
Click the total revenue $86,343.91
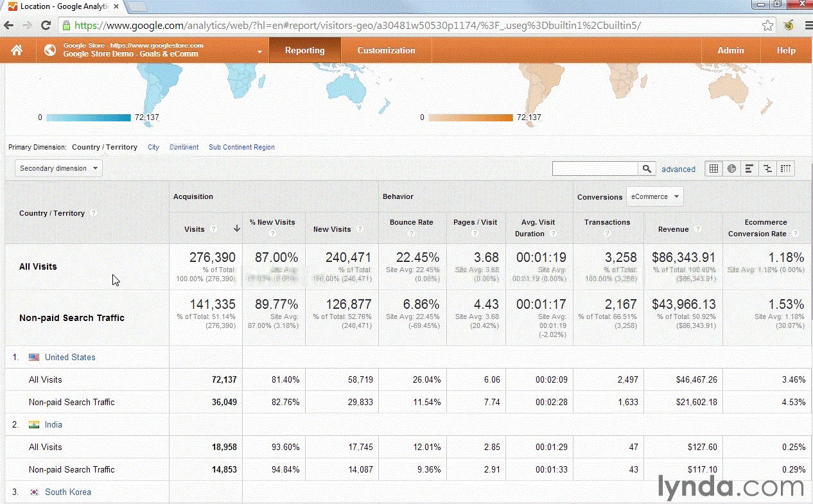[684, 257]
